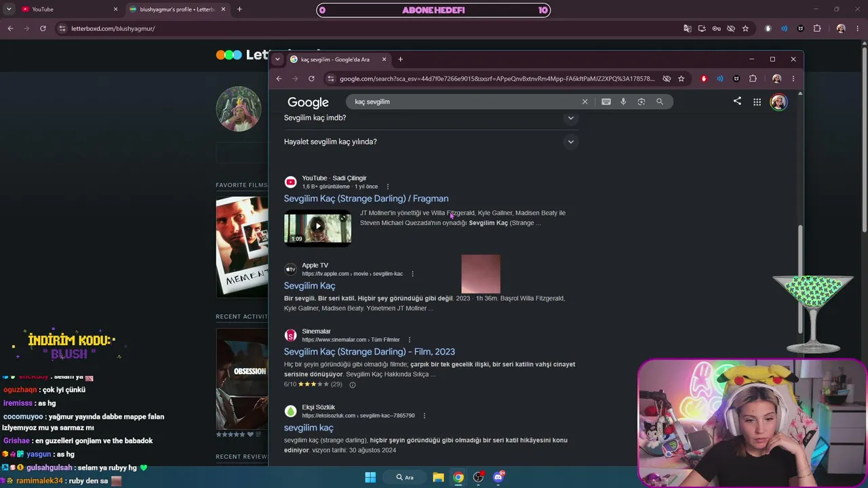Screen dimensions: 868x488
Task: Click the Google results page scrollbar
Action: [801, 279]
